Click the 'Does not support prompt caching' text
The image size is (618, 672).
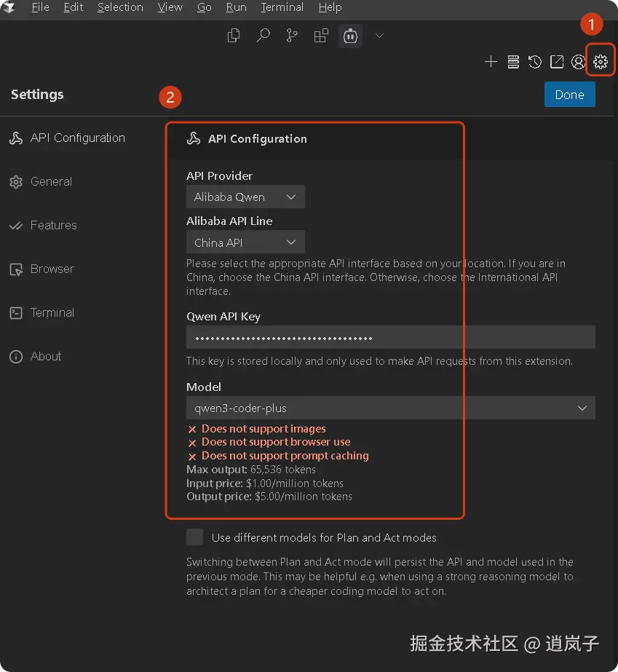click(285, 456)
